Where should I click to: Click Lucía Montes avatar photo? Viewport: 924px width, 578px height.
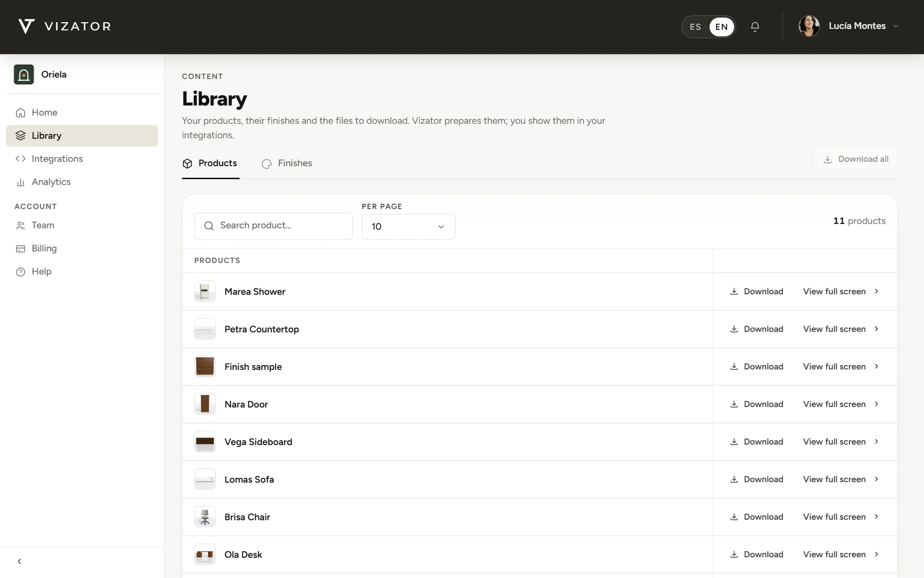tap(809, 26)
